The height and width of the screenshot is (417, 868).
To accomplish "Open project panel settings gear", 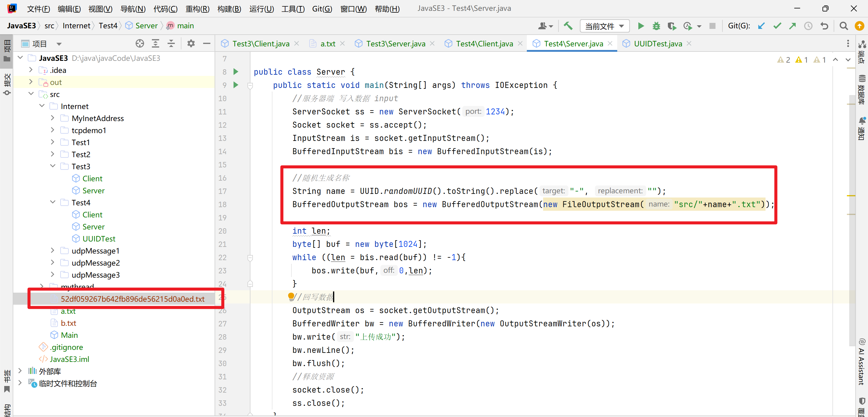I will 191,43.
